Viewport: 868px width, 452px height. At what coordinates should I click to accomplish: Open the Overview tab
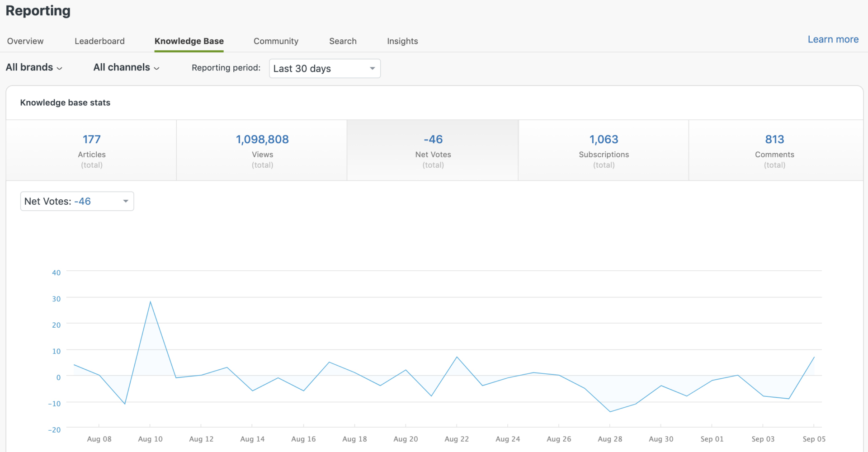[x=25, y=41]
